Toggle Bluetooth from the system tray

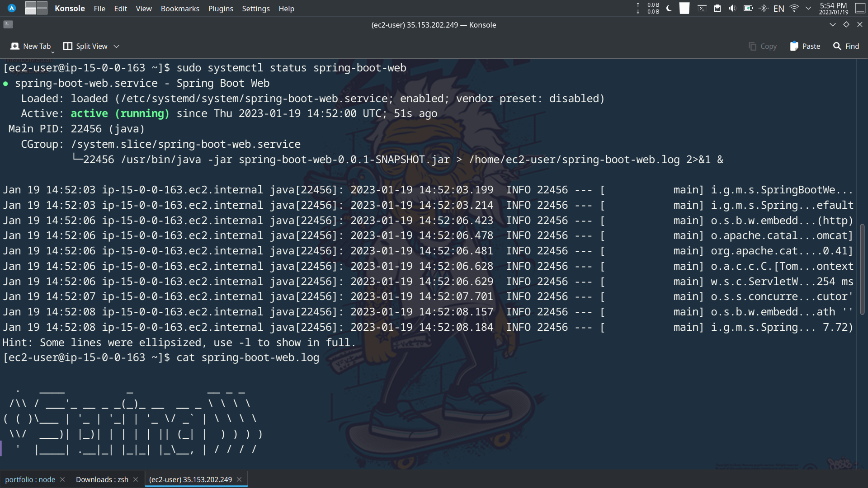coord(764,8)
